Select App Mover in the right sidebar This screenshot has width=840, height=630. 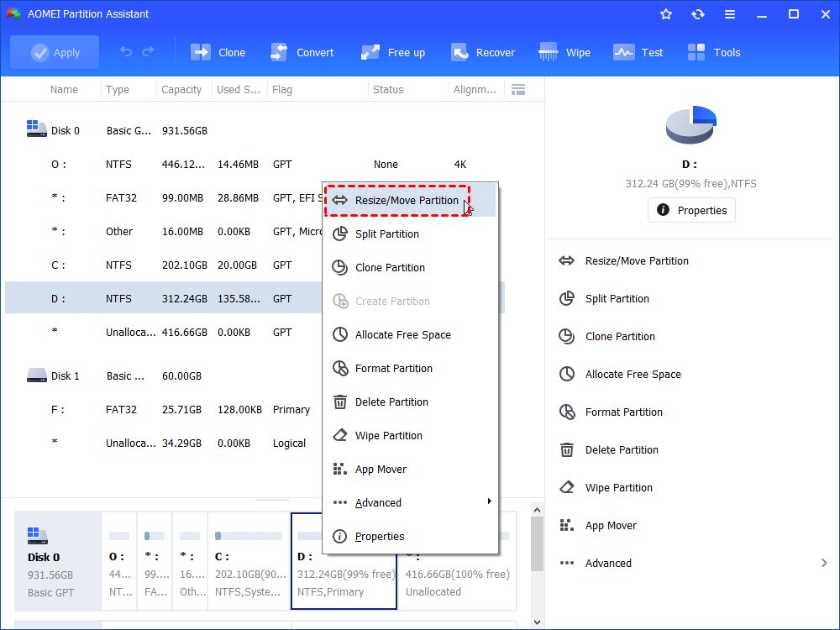click(611, 525)
